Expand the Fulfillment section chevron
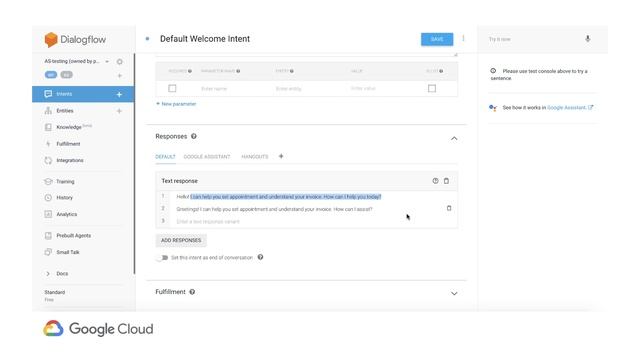This screenshot has height=360, width=640. 454,293
